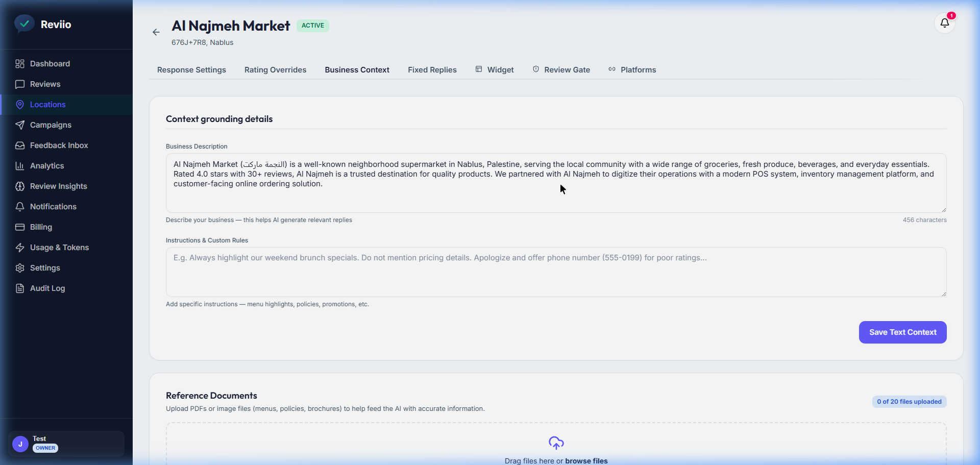Click the Dashboard grid icon
Viewport: 980px width, 465px height.
tap(20, 64)
